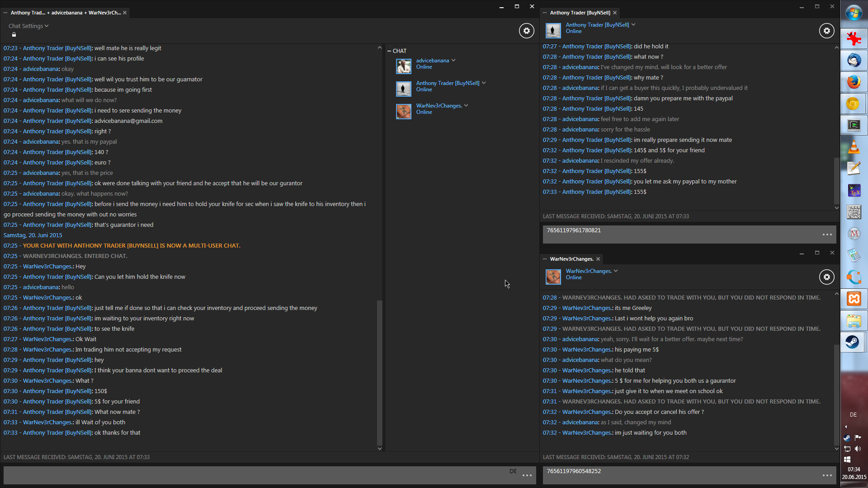
Task: Open Steam from the Windows taskbar
Action: click(x=853, y=342)
